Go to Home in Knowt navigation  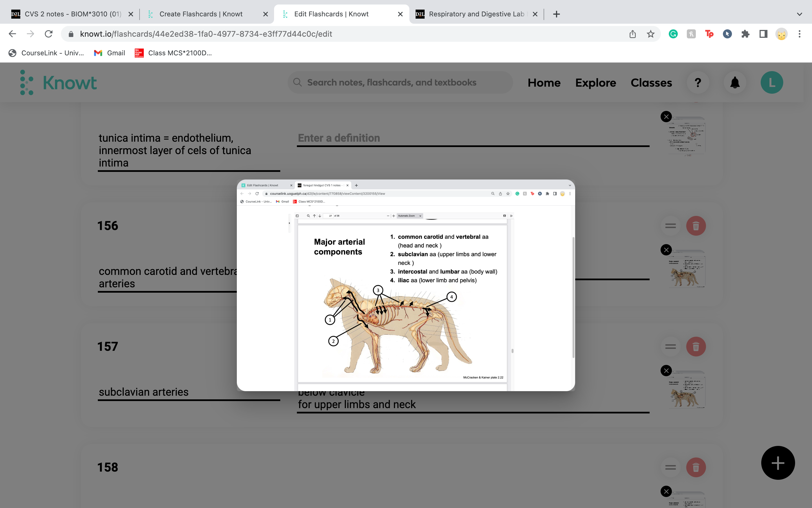[x=544, y=83]
